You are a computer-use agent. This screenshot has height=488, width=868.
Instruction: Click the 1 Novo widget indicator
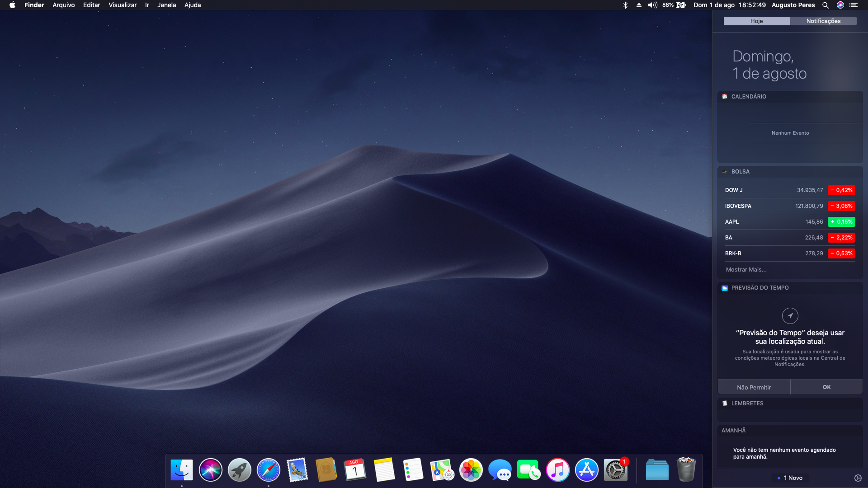pyautogui.click(x=790, y=478)
